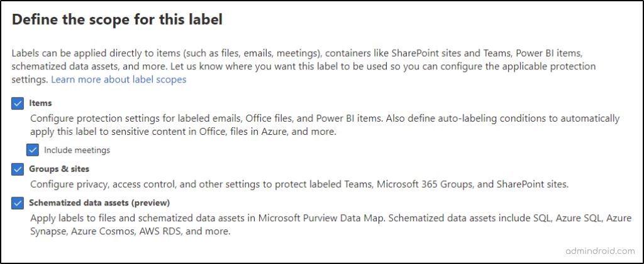Image resolution: width=644 pixels, height=264 pixels.
Task: Click the Purview Data Map description text
Action: [x=330, y=224]
